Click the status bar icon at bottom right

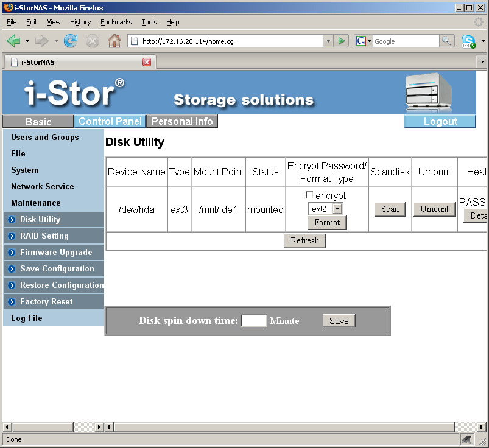tap(468, 439)
